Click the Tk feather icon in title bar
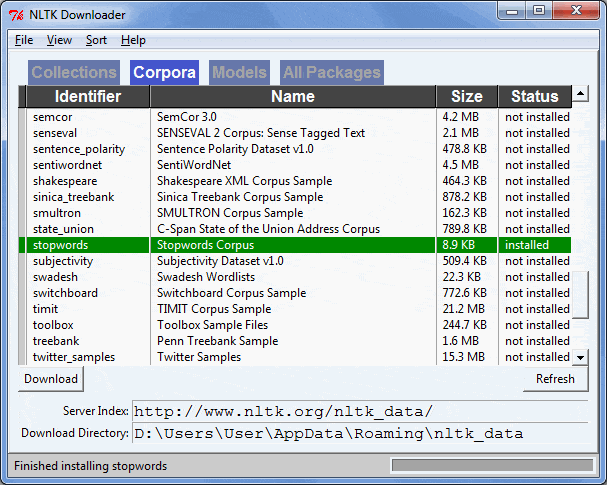 [x=16, y=15]
